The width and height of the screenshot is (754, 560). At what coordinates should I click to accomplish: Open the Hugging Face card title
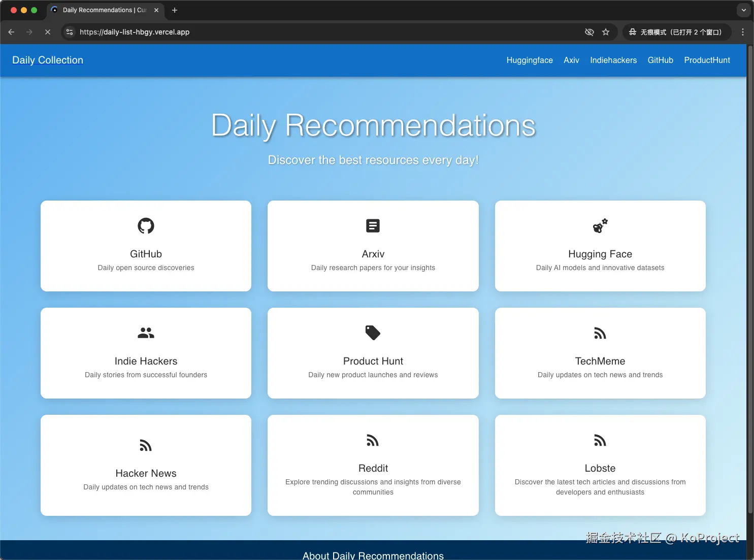(x=600, y=254)
